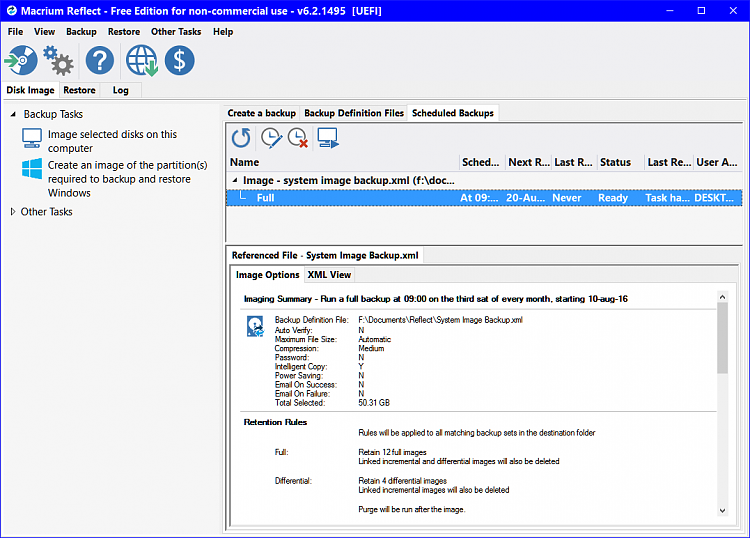
Task: Select the Full scheduled backup row
Action: tap(484, 198)
